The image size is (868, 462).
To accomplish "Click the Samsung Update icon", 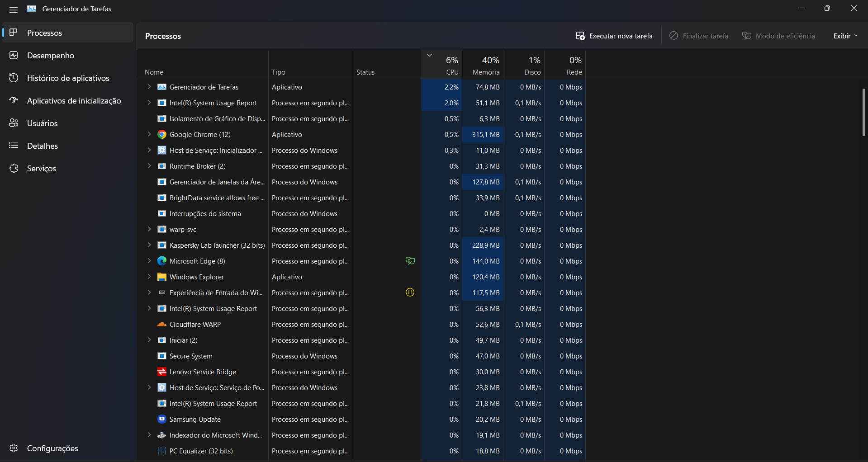I will tap(161, 420).
